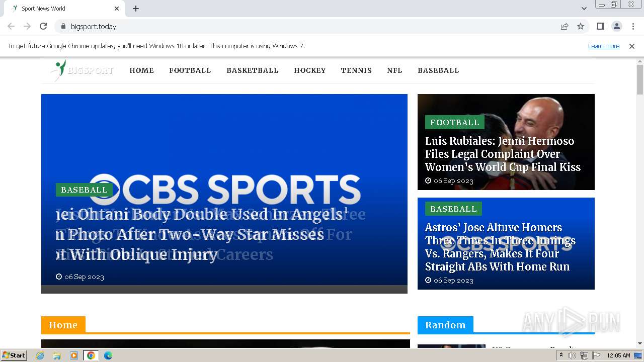Reload the page with the refresh icon

[43, 26]
